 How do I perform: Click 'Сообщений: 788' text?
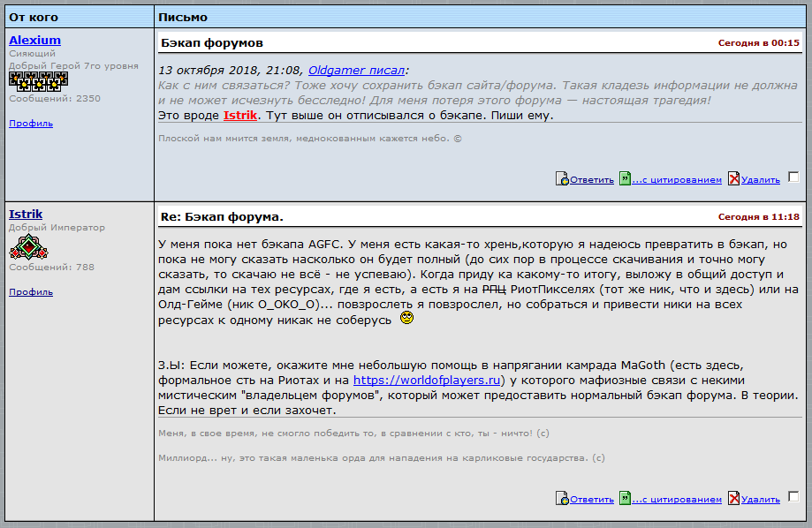point(52,268)
